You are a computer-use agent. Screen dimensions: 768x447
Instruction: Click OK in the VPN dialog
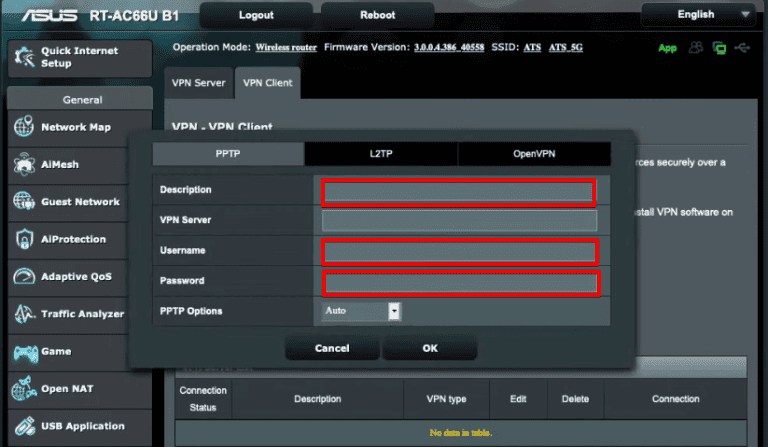point(430,348)
